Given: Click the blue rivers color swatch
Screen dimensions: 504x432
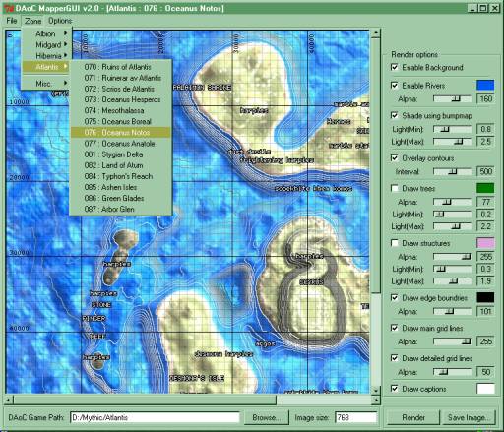Looking at the screenshot, I should [x=485, y=86].
